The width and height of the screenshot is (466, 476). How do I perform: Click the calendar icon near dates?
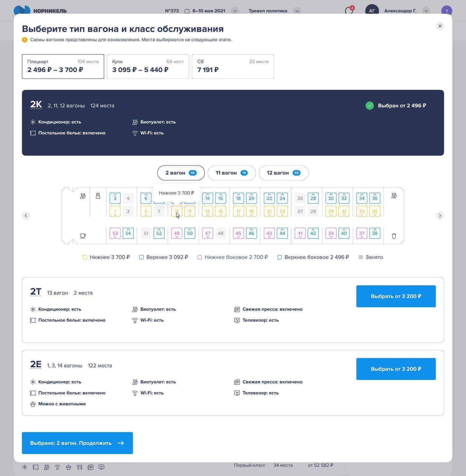click(187, 11)
